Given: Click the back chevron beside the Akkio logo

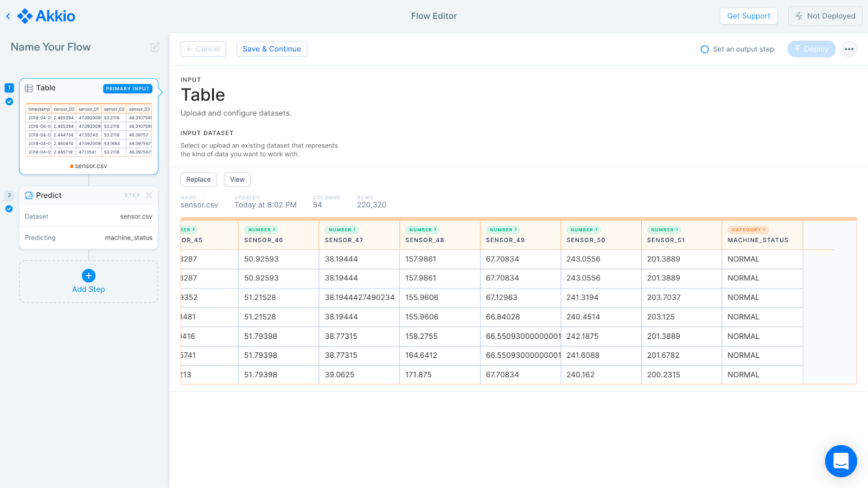Looking at the screenshot, I should pos(8,16).
